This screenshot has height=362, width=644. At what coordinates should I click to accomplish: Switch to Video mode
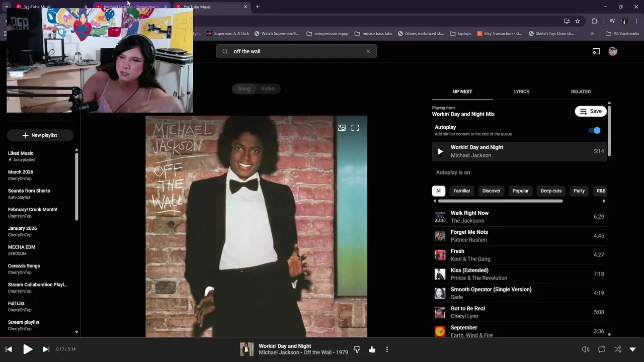point(268,88)
